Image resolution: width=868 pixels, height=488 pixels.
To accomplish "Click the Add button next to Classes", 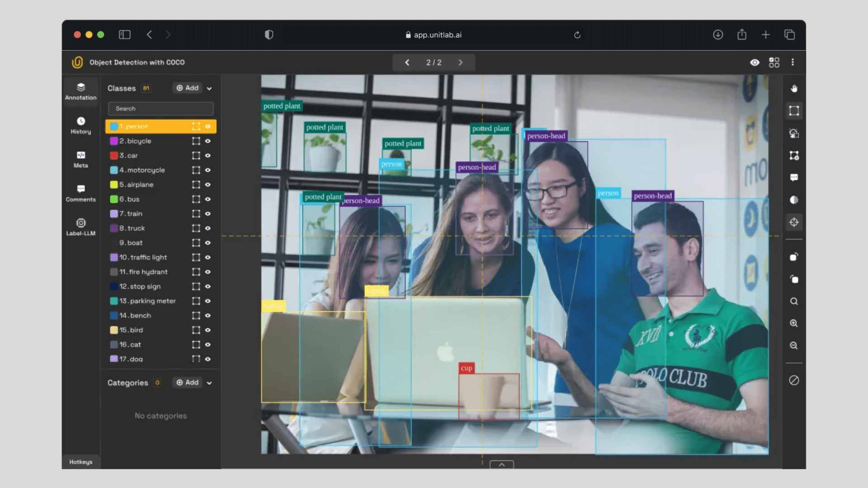I will click(x=187, y=88).
